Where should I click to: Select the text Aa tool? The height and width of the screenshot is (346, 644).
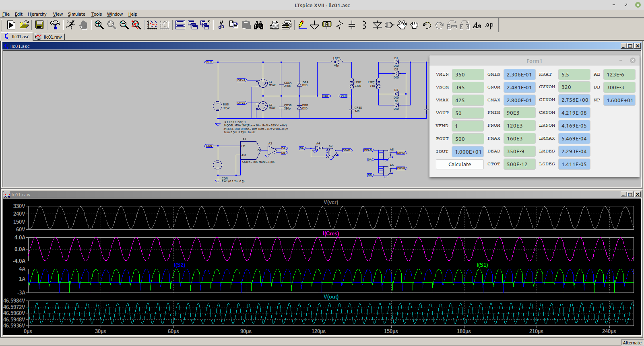[477, 25]
